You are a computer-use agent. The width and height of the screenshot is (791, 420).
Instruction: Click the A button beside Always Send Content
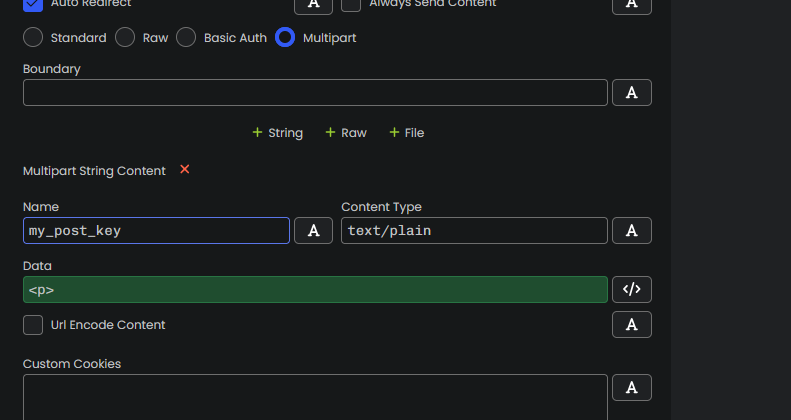[632, 5]
